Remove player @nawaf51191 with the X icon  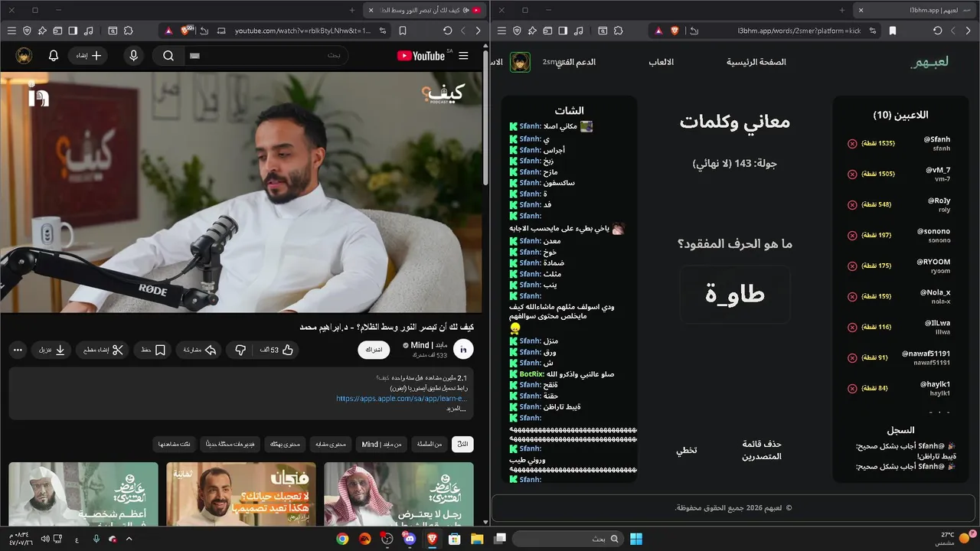(x=852, y=358)
